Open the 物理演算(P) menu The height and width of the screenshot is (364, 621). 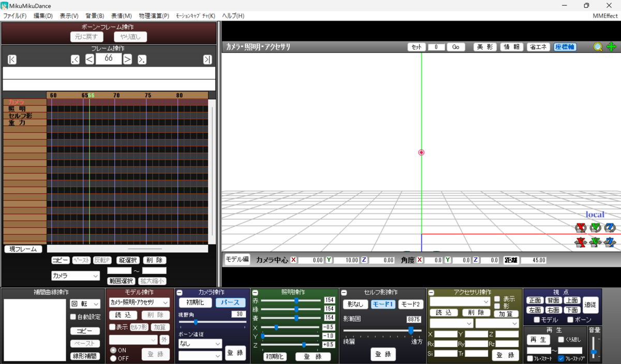pyautogui.click(x=153, y=16)
